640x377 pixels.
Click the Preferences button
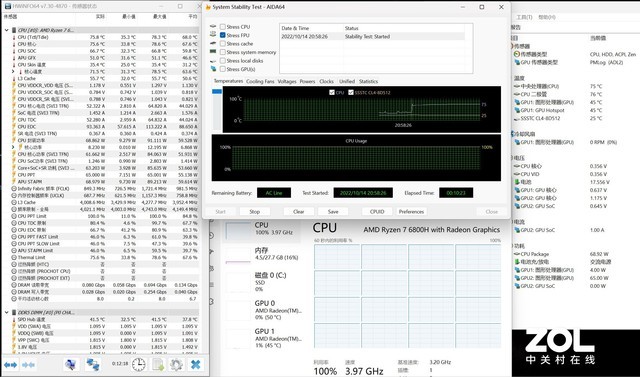[411, 212]
